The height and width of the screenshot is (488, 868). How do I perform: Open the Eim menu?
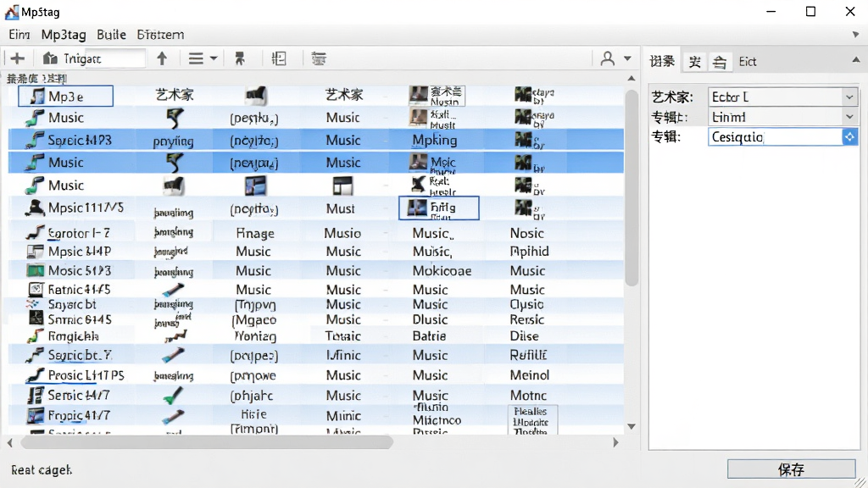pos(19,34)
